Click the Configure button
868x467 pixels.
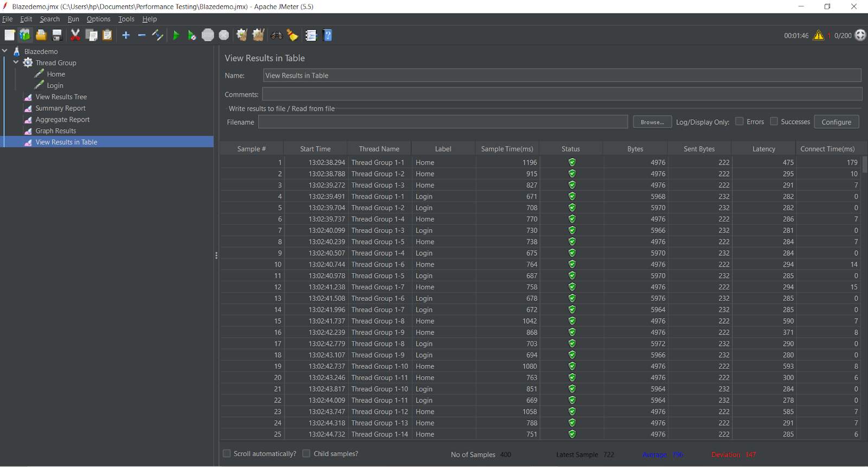[x=836, y=122]
